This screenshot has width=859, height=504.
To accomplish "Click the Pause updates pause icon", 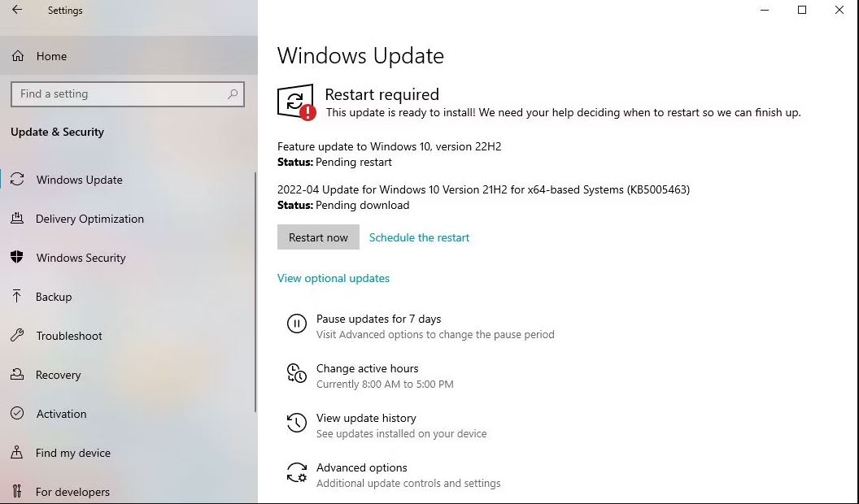I will [x=296, y=324].
